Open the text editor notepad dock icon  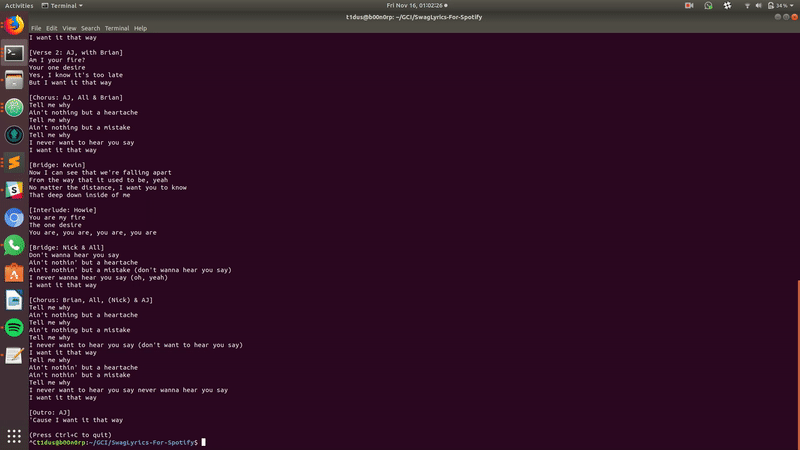pos(14,355)
